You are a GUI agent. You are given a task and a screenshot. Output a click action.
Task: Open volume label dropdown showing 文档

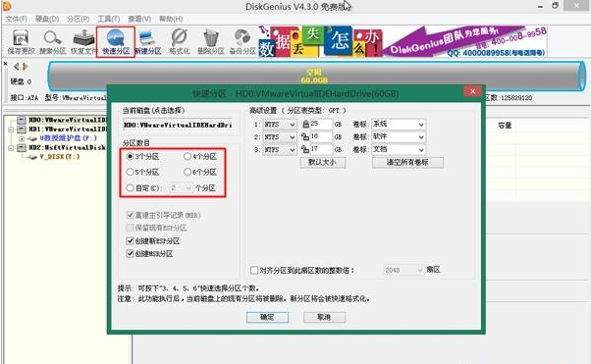pos(399,150)
